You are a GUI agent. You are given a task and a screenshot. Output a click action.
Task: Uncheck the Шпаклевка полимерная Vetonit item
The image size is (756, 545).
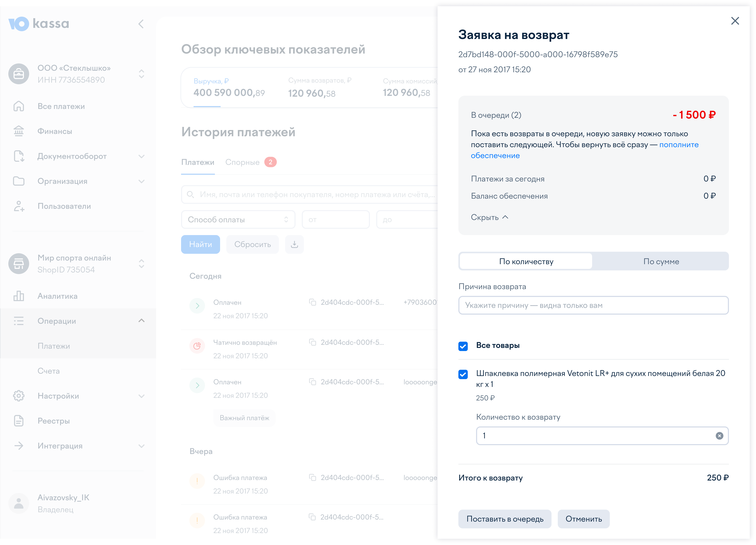click(463, 374)
